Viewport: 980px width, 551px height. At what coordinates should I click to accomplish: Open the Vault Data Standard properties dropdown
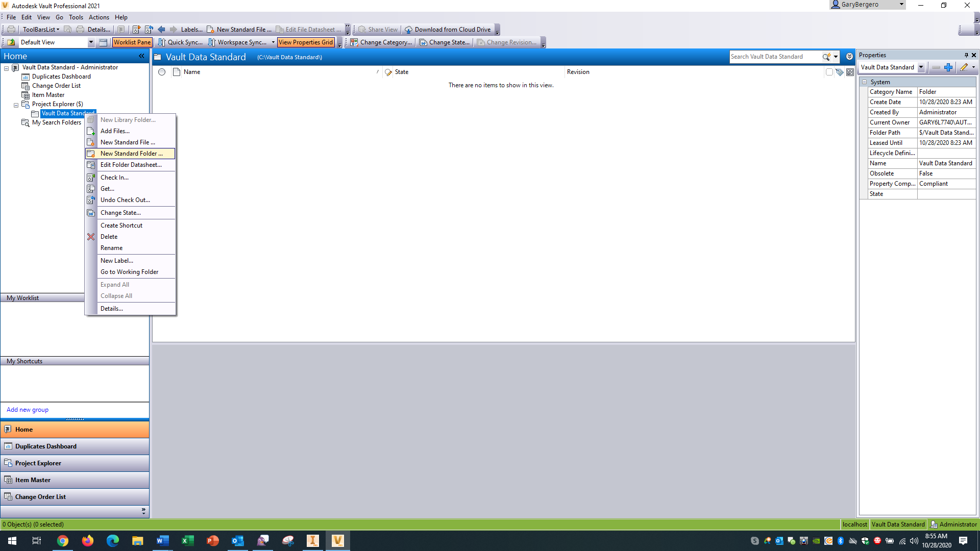(922, 67)
